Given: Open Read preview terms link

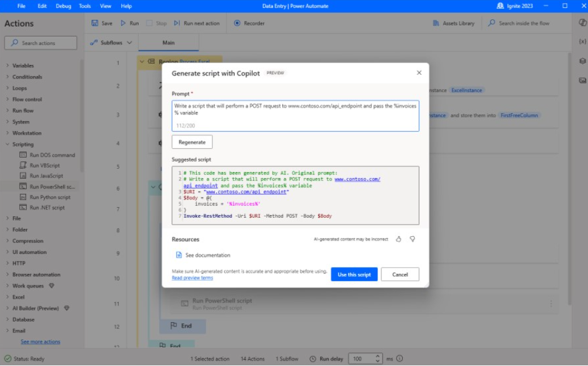Looking at the screenshot, I should (x=192, y=278).
